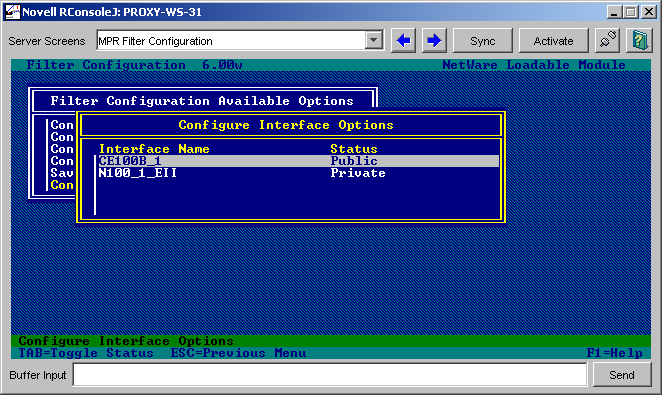
Task: Click the Public status of CE100B_1
Action: (x=354, y=161)
